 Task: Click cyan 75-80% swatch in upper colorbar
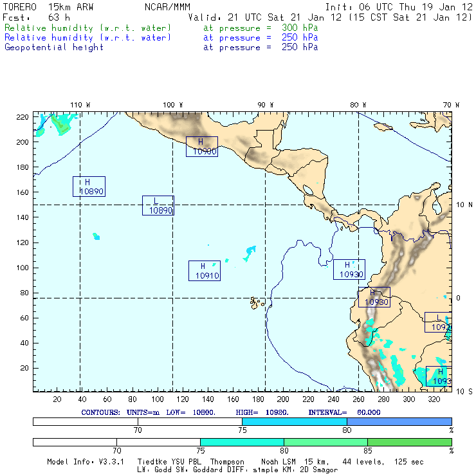pos(295,422)
